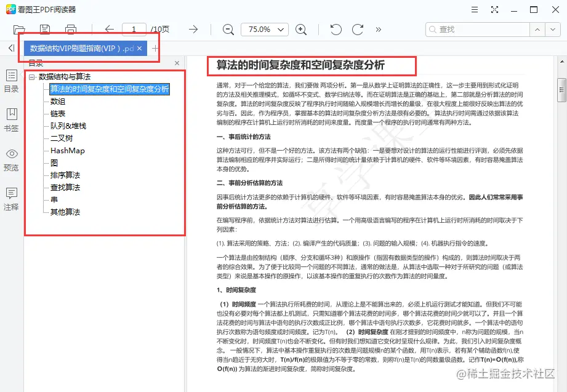
Task: Click heading 二、事前分析估算的方法
Action: 249,183
